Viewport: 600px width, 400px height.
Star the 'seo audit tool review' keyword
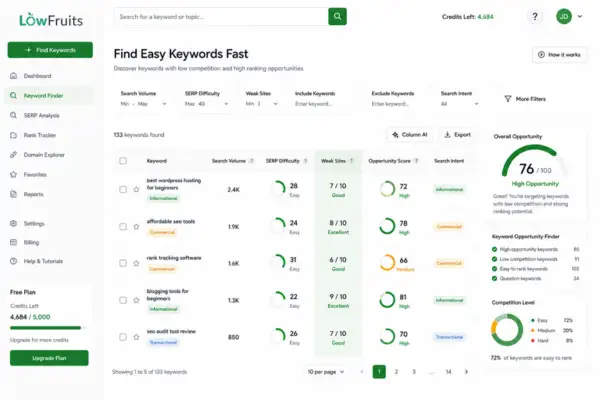pyautogui.click(x=136, y=337)
